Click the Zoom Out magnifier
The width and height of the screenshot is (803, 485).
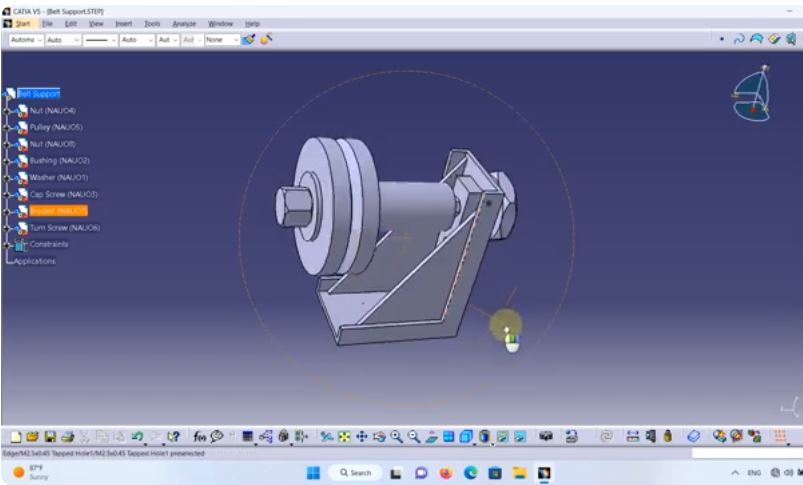coord(414,436)
